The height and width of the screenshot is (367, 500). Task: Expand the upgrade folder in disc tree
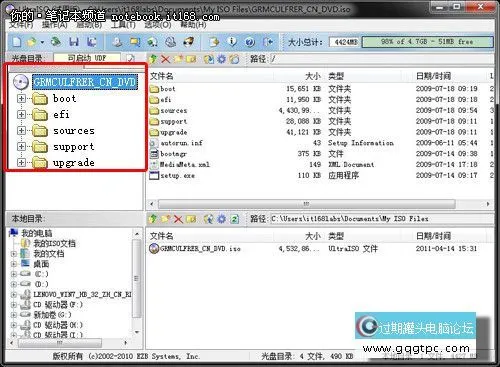tap(21, 162)
